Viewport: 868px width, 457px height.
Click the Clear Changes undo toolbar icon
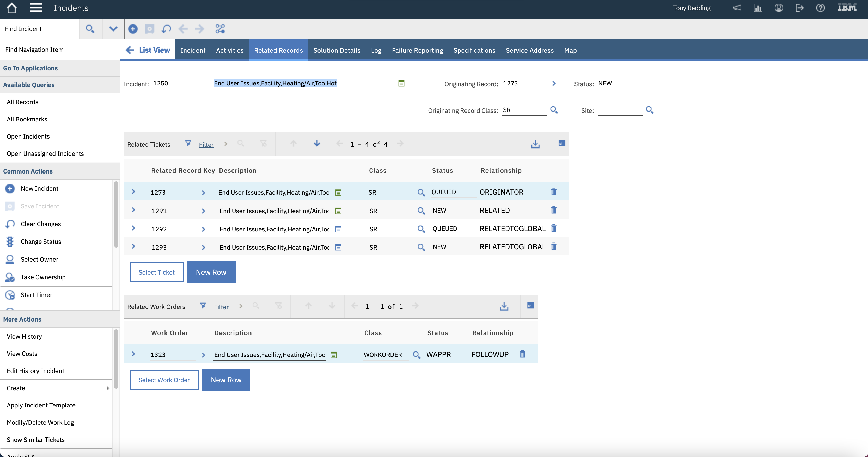pos(166,29)
